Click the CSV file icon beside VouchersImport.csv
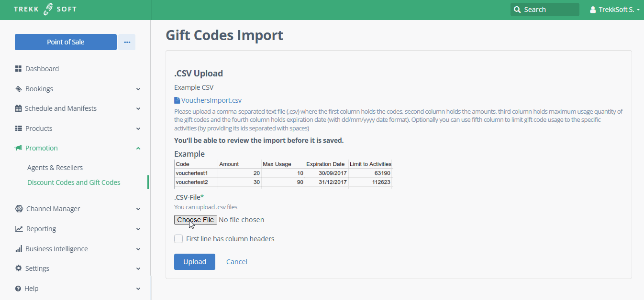Viewport: 644px width, 300px height. tap(177, 100)
